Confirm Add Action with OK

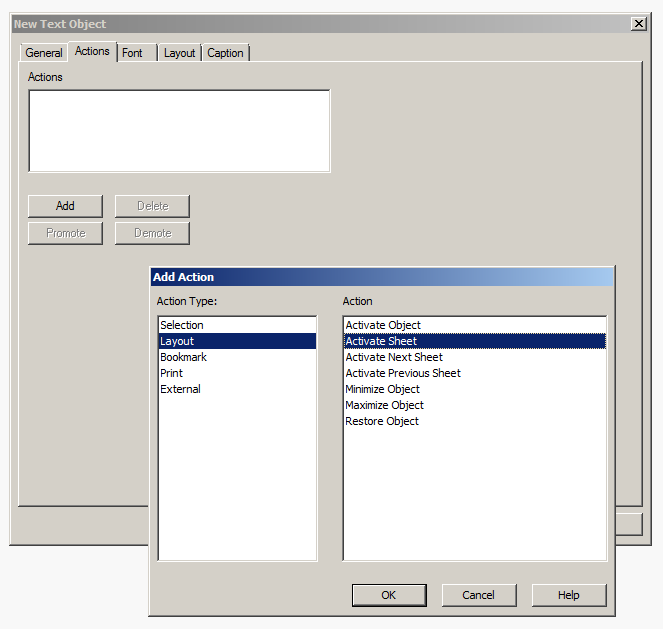pyautogui.click(x=389, y=595)
